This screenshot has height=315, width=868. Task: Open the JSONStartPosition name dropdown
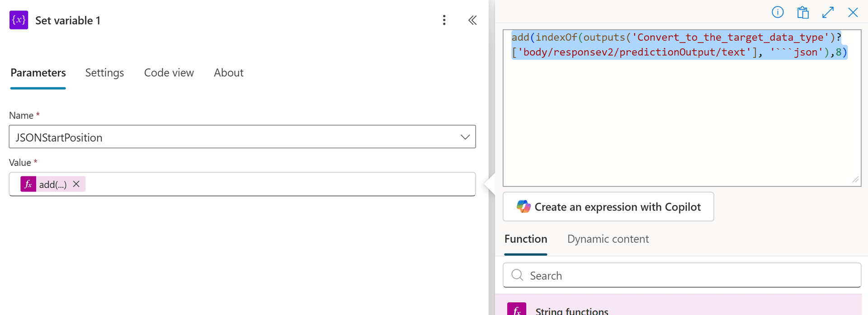click(242, 137)
